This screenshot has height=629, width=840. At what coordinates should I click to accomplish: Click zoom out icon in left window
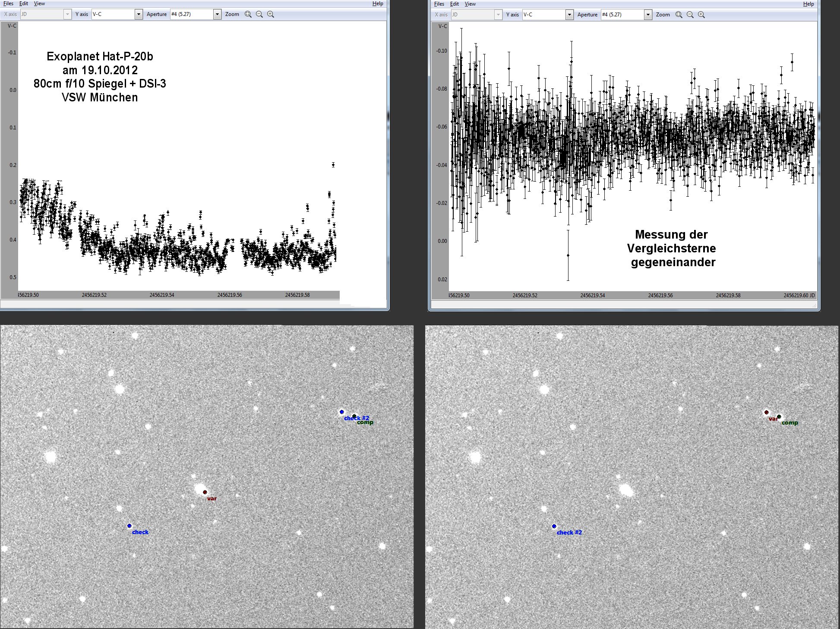259,14
